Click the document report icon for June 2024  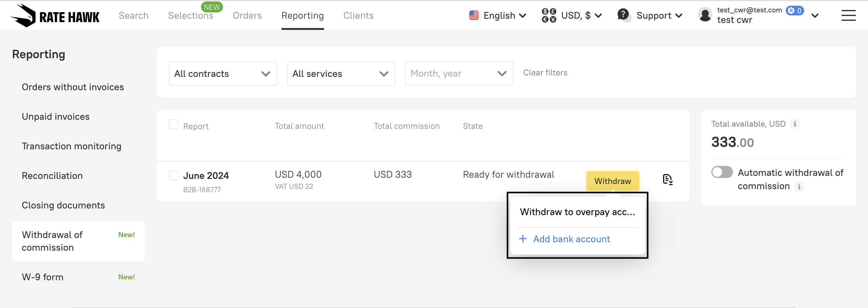667,179
